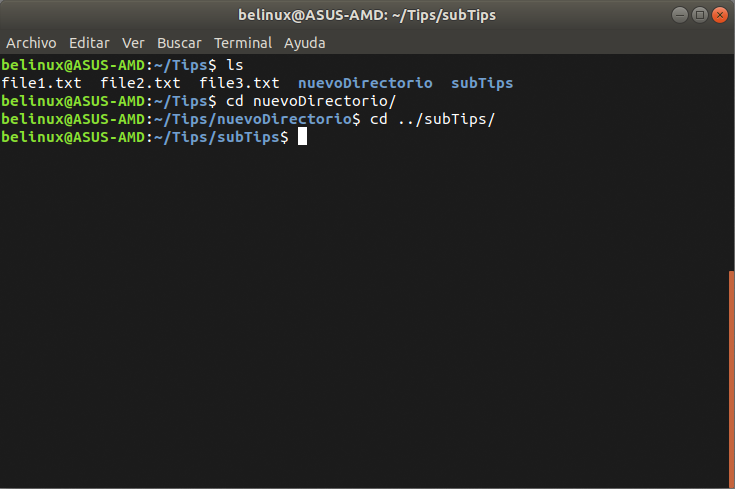Click the window title belinux@ASUS-AMD: ~/Tips/subTips

(367, 15)
